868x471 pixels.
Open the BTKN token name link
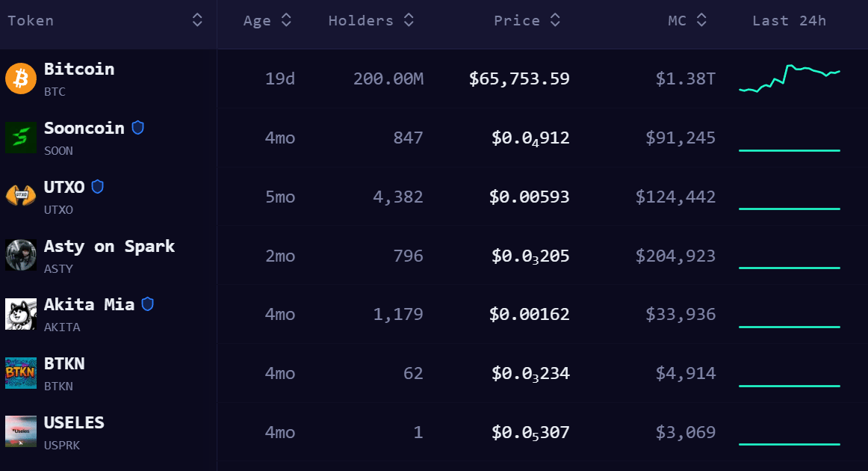(64, 364)
